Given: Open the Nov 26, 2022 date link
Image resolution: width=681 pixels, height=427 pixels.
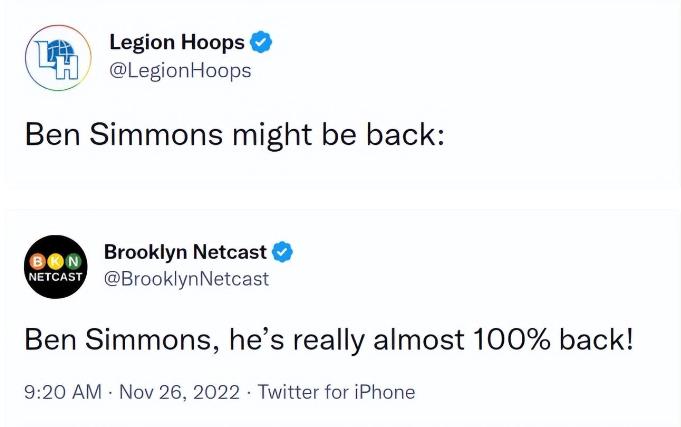Looking at the screenshot, I should coord(180,392).
